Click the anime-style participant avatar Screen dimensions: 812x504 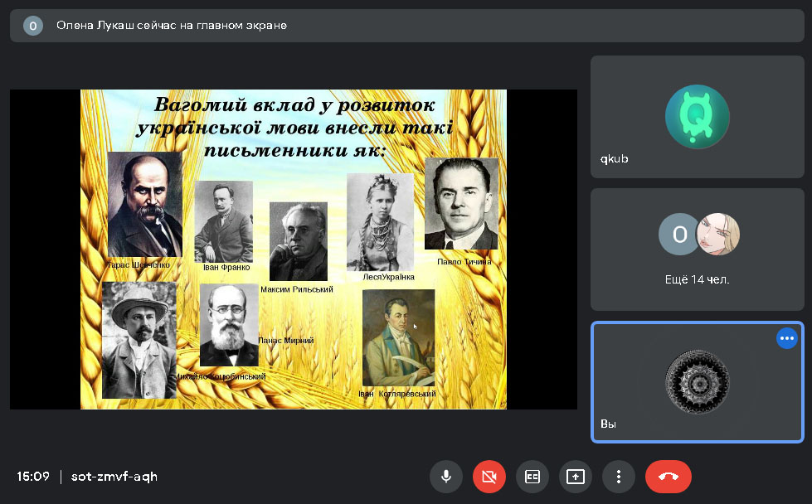point(717,235)
